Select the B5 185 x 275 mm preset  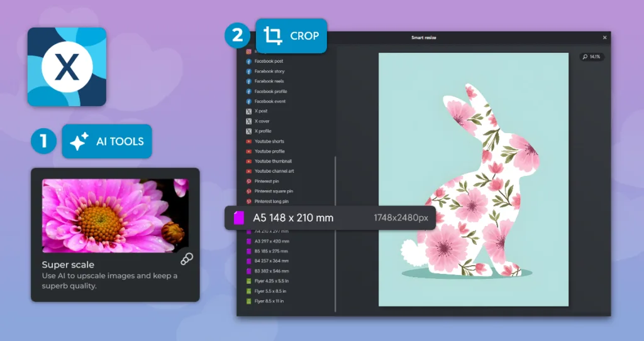271,251
